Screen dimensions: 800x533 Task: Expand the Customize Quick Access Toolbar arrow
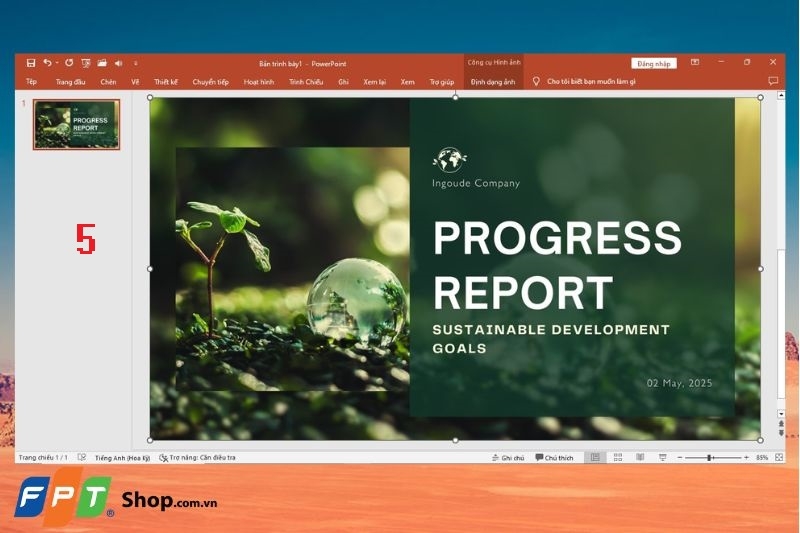(136, 63)
